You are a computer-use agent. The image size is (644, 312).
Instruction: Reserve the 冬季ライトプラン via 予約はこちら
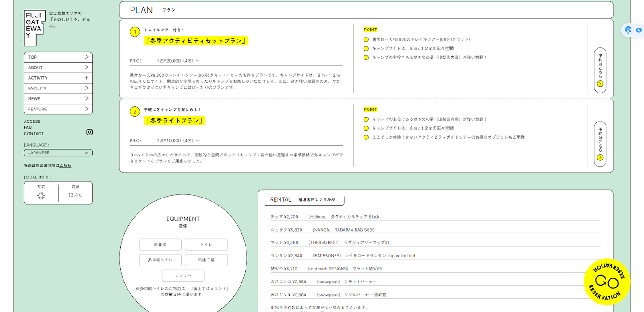click(600, 144)
